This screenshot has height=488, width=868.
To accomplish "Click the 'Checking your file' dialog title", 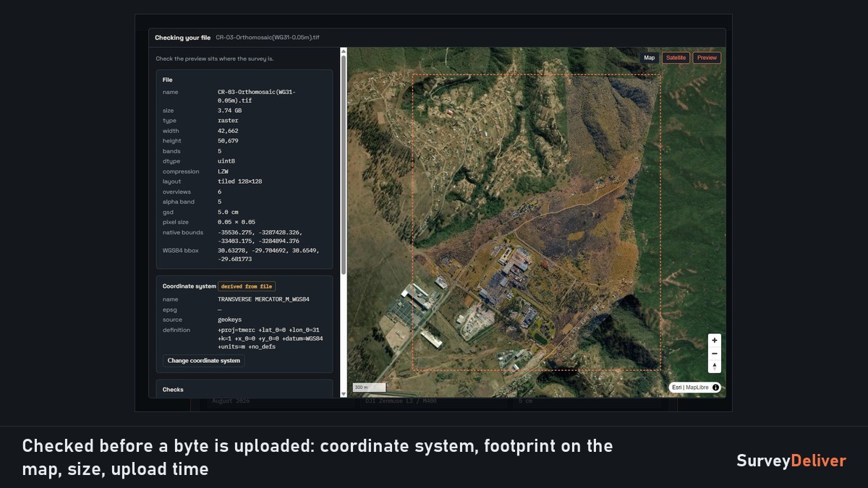I will coord(183,38).
